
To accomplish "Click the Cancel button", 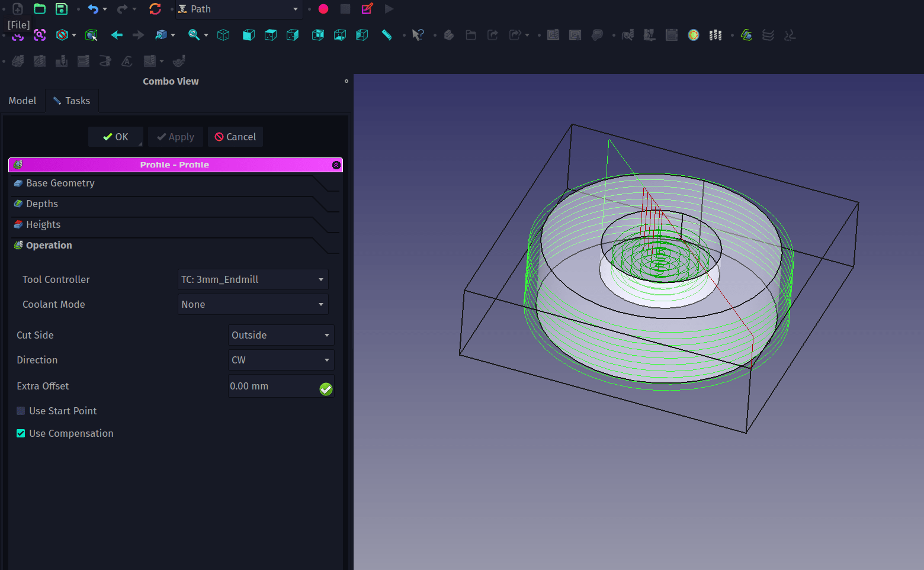I will pos(235,137).
